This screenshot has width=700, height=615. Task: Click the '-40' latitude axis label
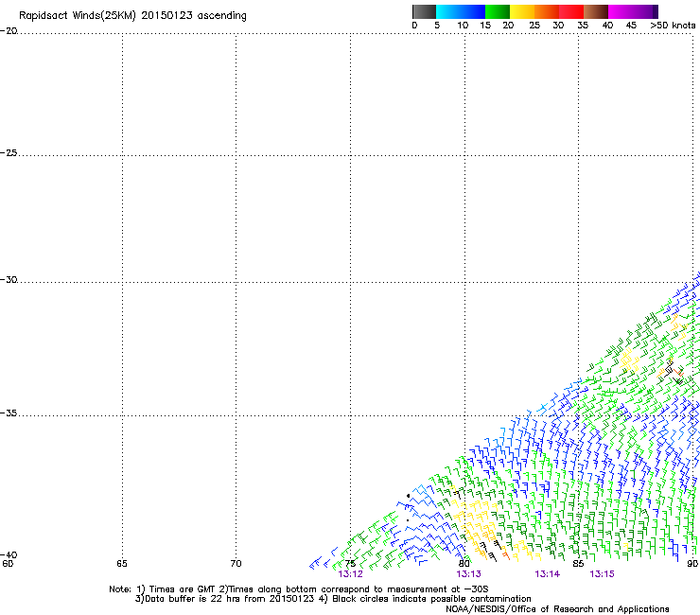9,554
